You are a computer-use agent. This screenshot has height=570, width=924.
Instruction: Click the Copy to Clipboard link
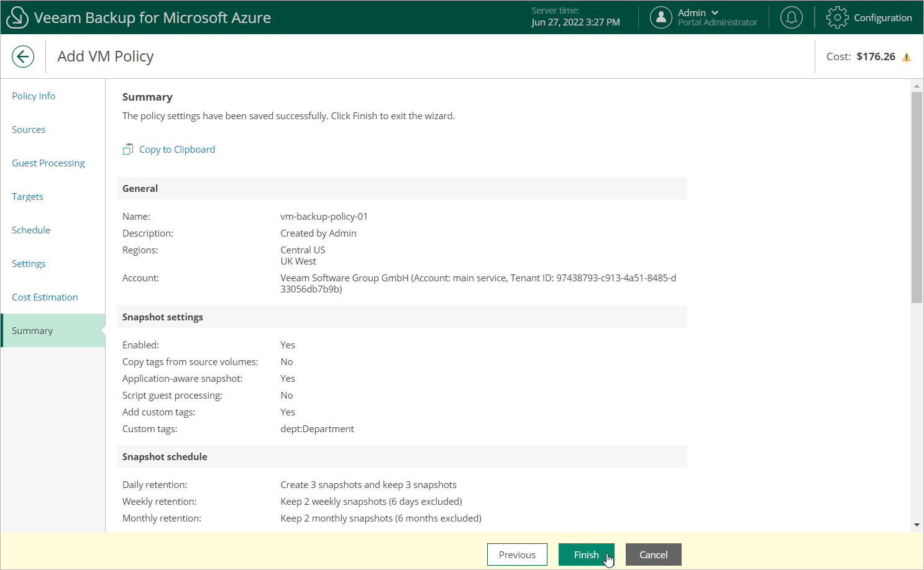click(177, 150)
